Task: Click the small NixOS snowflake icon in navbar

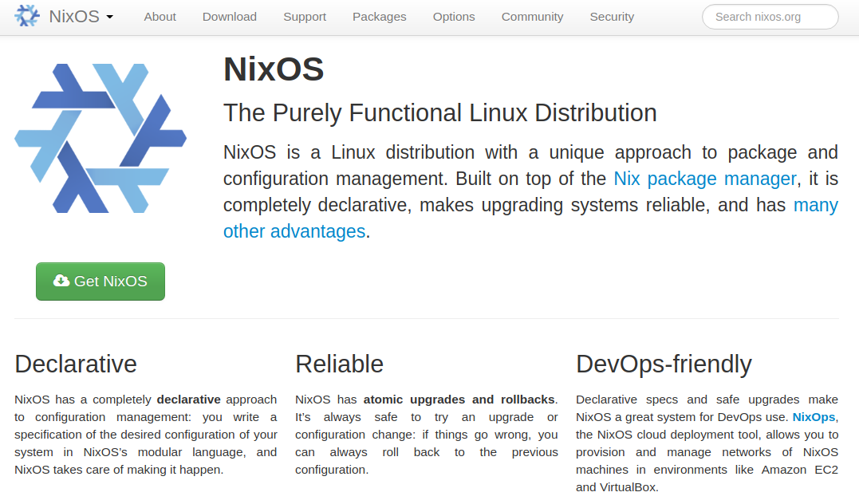Action: point(27,16)
